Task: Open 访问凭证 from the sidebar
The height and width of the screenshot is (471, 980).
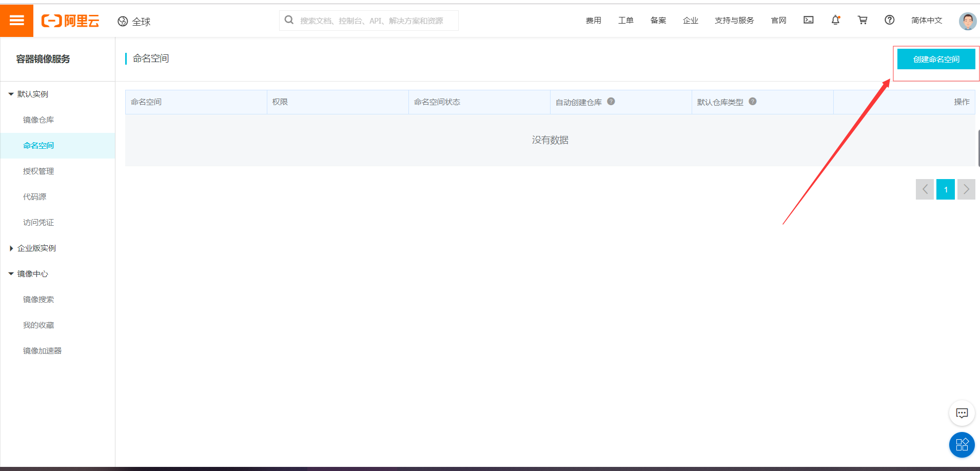Action: pyautogui.click(x=38, y=222)
